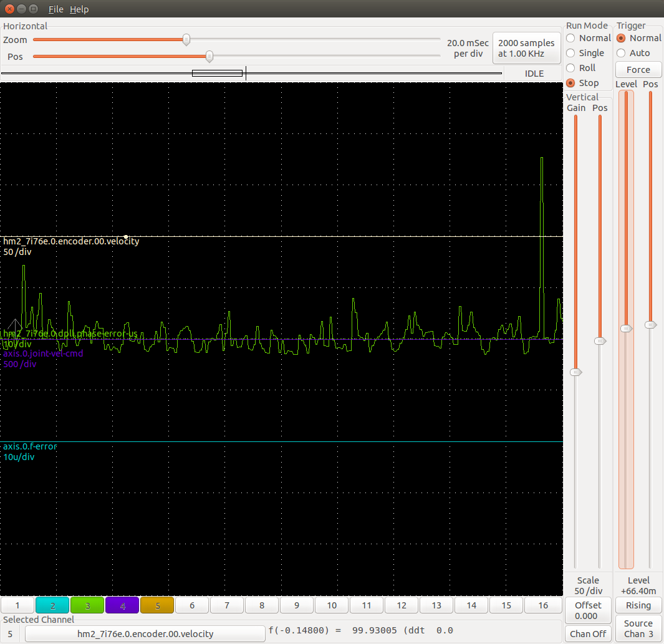Select channel 14 button
Image resolution: width=664 pixels, height=644 pixels.
tap(471, 605)
